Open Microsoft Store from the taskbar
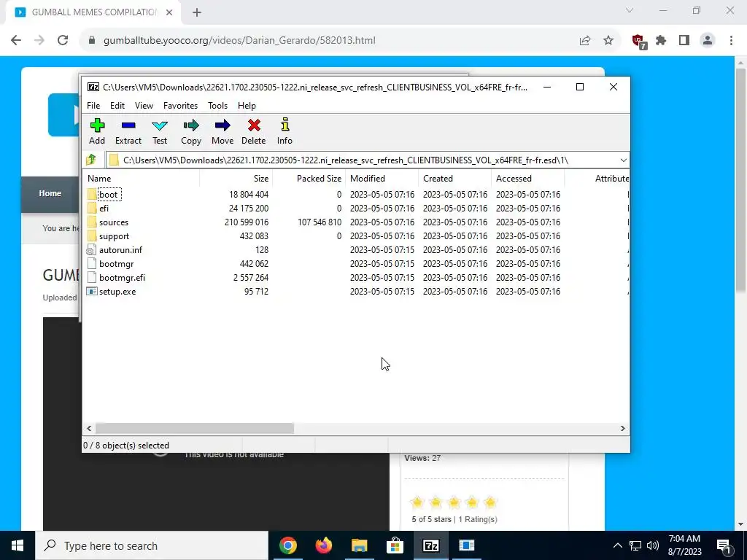747x560 pixels. (395, 545)
